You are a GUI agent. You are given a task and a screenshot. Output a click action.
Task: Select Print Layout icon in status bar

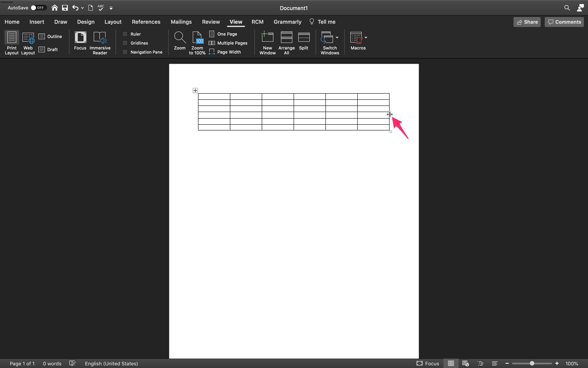(x=451, y=363)
